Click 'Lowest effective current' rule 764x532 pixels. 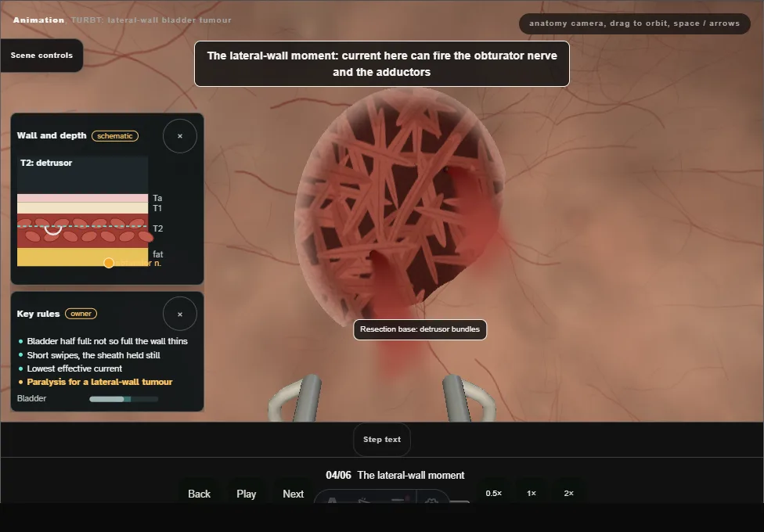(74, 368)
